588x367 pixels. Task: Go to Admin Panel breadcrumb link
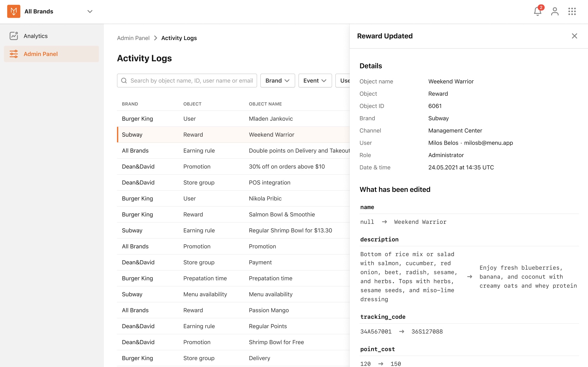coord(133,38)
